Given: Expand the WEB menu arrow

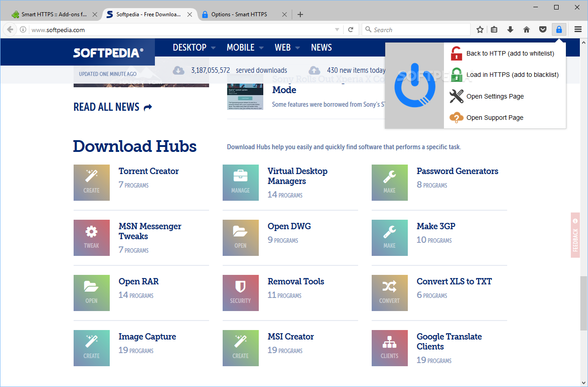Looking at the screenshot, I should click(x=298, y=48).
